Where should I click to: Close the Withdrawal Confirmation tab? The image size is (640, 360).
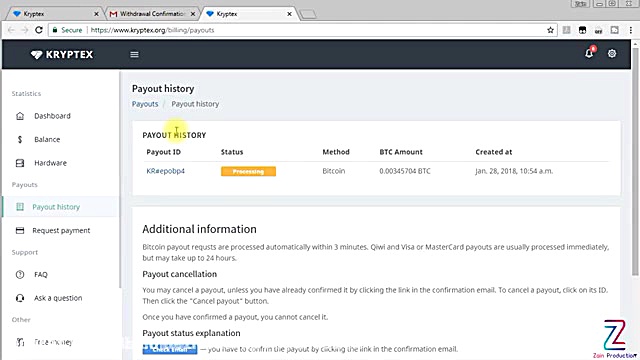click(193, 14)
